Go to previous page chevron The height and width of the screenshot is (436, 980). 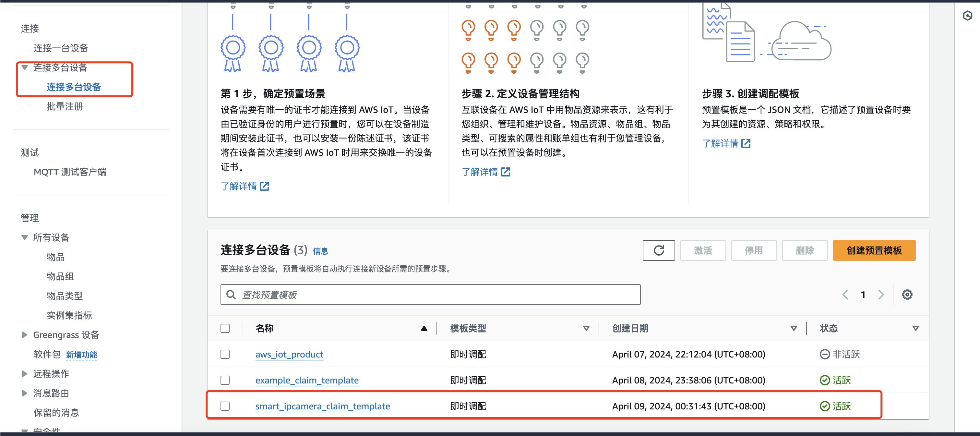845,294
